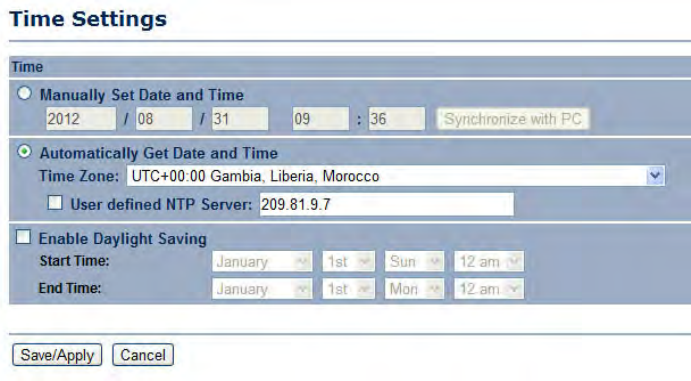Image resolution: width=691 pixels, height=381 pixels.
Task: Open the Time Zone dropdown arrow
Action: click(x=655, y=176)
